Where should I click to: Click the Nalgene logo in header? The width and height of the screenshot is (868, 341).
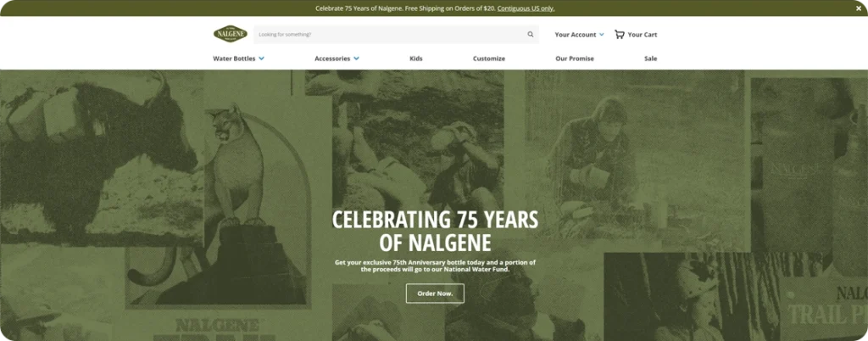(x=231, y=34)
